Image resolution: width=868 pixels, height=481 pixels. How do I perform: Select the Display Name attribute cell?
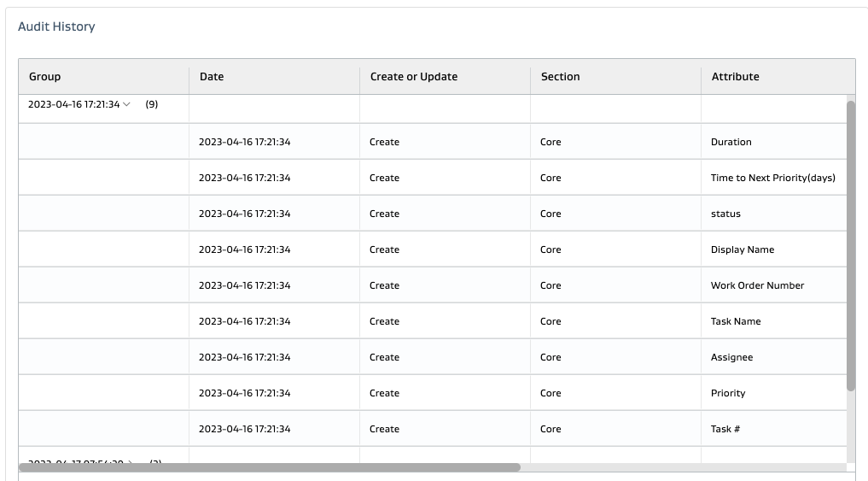(x=743, y=250)
